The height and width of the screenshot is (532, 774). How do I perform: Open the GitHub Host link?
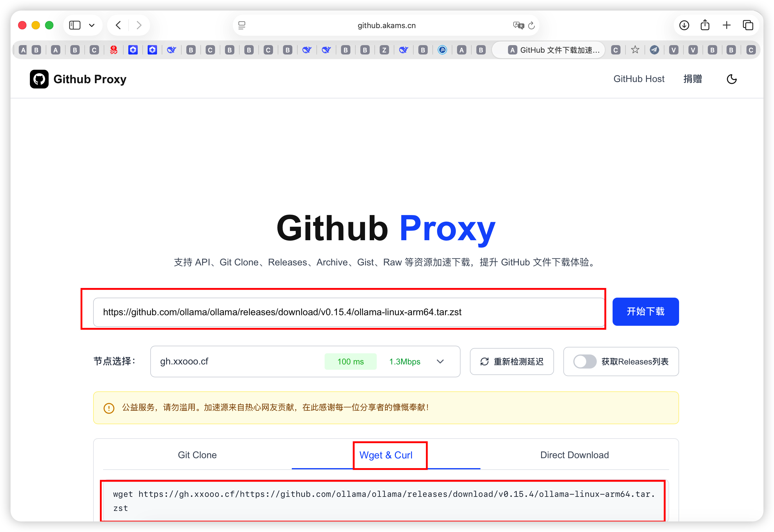coord(639,79)
